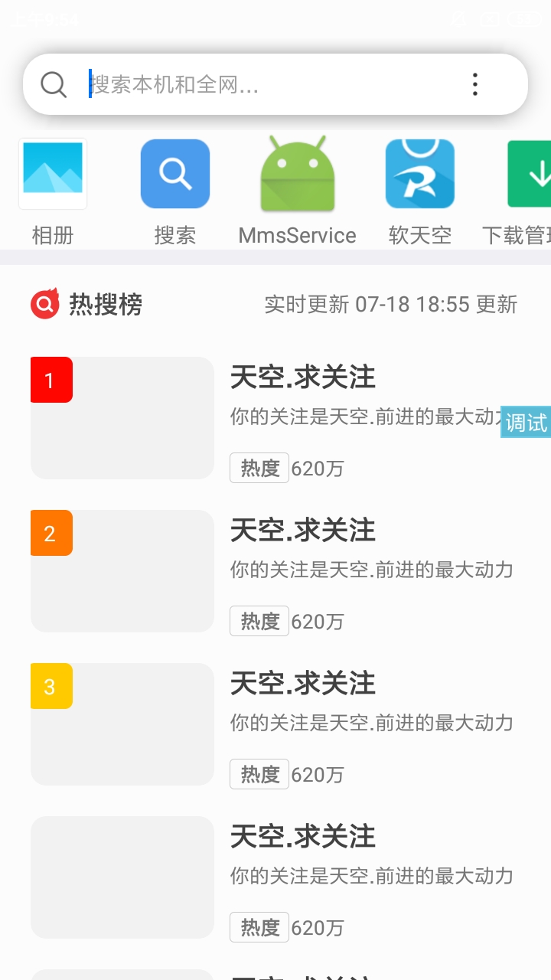Tap the 热度 tag on third entry
Viewport: 551px width, 980px height.
pyautogui.click(x=259, y=774)
